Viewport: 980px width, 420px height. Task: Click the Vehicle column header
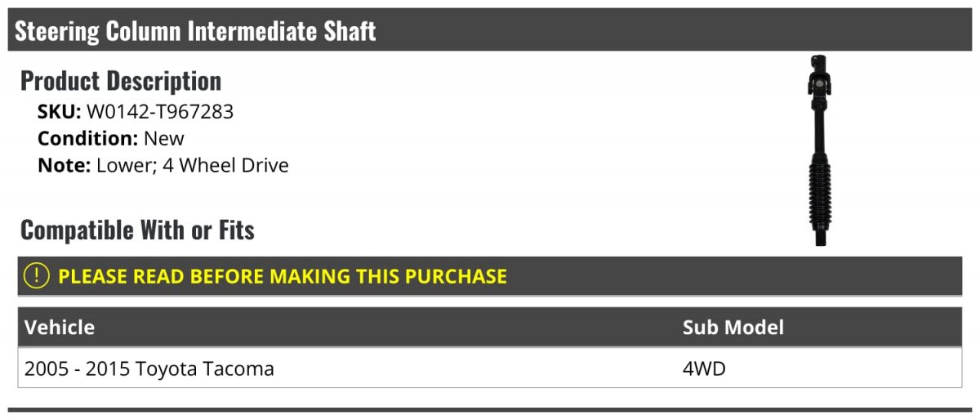(60, 328)
